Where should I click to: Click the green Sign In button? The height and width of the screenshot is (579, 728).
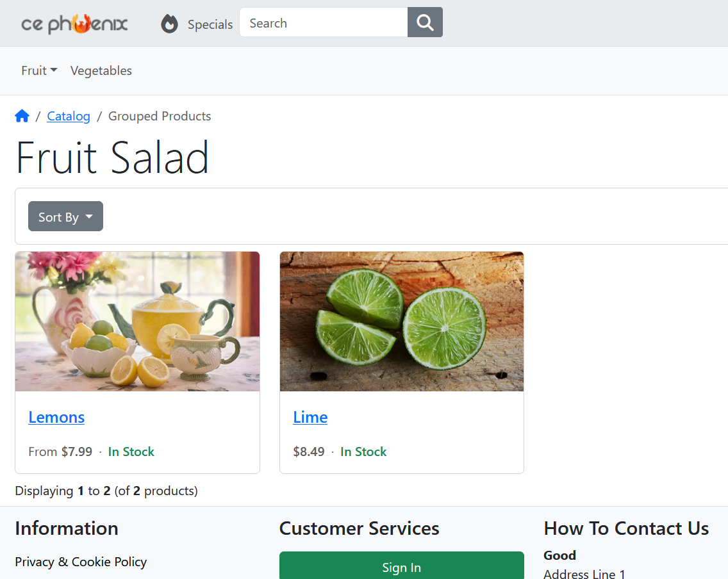coord(402,566)
